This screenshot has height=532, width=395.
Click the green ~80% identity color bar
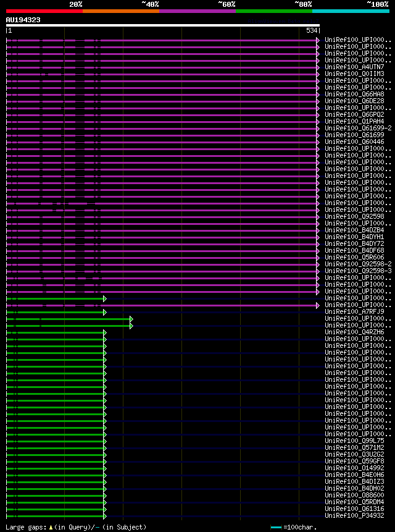tap(274, 11)
